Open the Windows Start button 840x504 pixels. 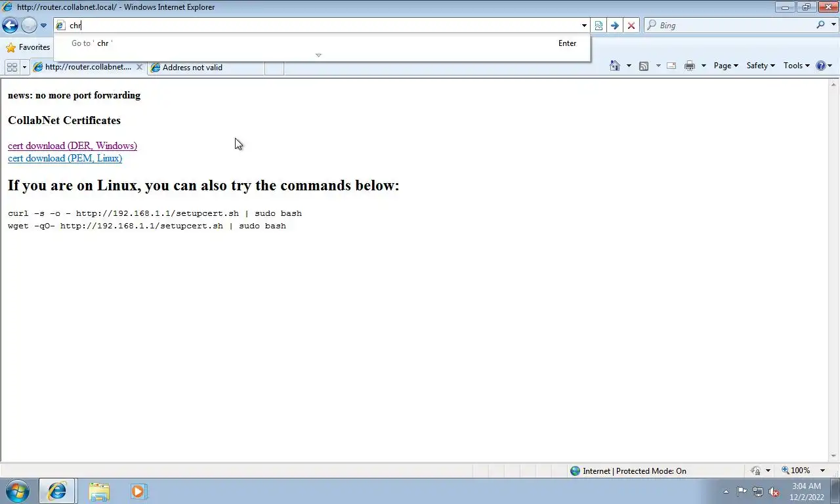coord(18,491)
